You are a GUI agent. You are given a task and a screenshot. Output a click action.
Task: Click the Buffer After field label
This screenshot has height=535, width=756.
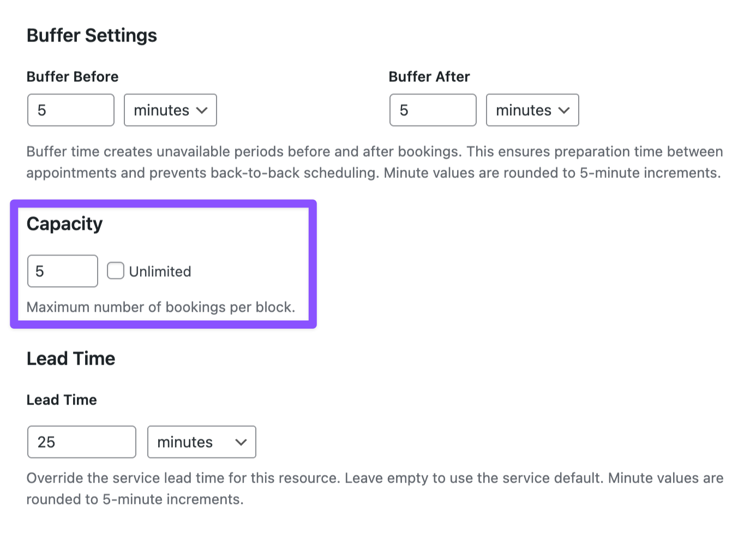tap(429, 77)
